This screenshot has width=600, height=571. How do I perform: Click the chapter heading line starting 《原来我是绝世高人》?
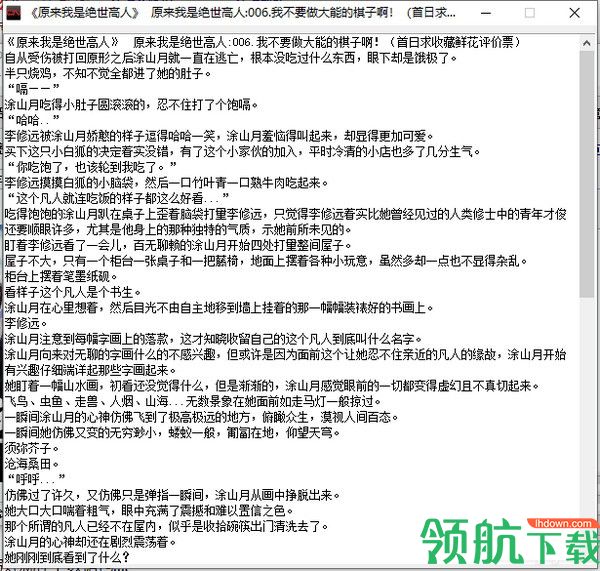tap(263, 42)
